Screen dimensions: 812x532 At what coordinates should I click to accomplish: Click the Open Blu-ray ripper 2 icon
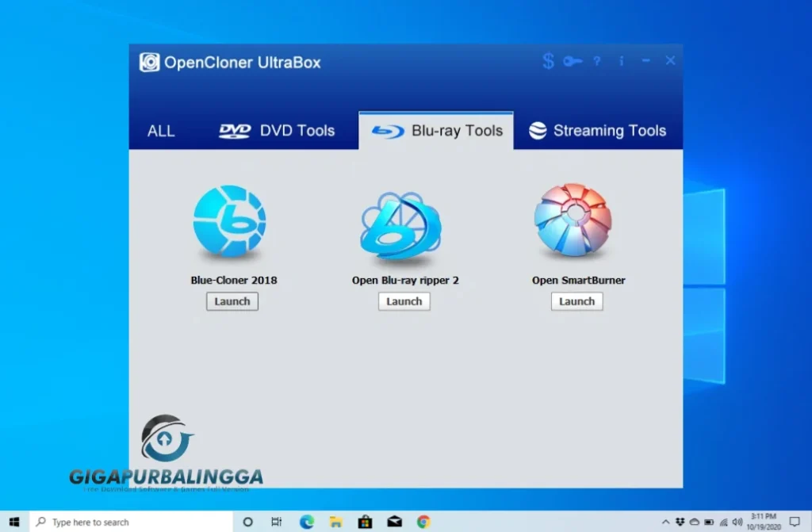click(400, 224)
